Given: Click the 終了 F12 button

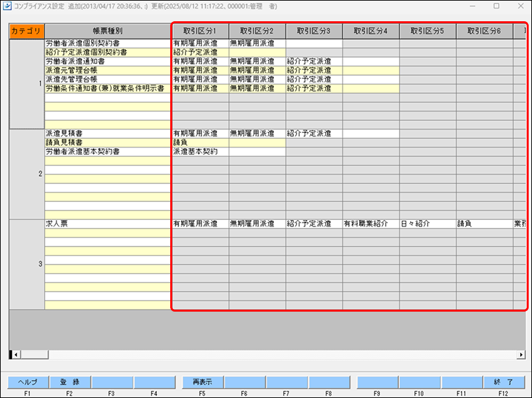Looking at the screenshot, I should coord(503,382).
